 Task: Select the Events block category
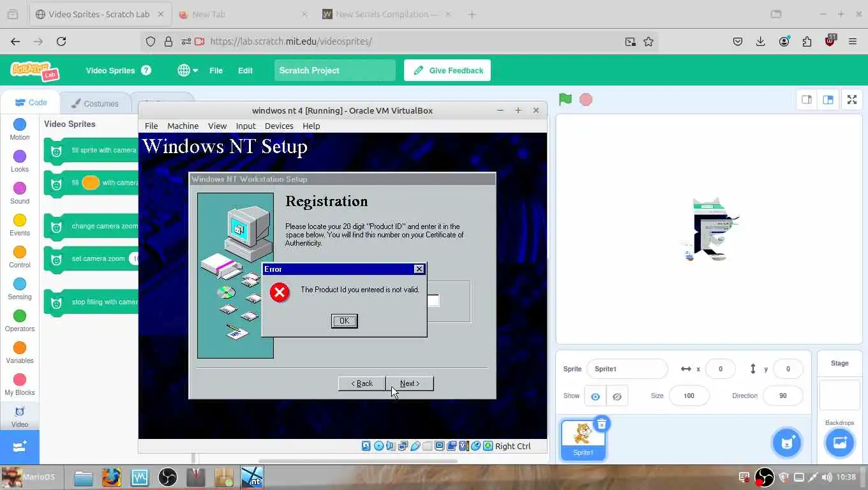point(20,225)
